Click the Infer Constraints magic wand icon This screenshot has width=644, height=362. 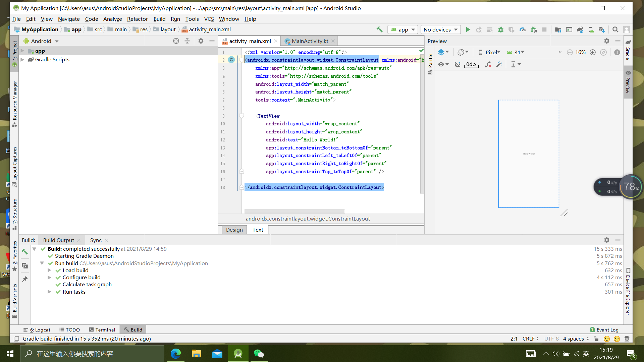pos(499,64)
